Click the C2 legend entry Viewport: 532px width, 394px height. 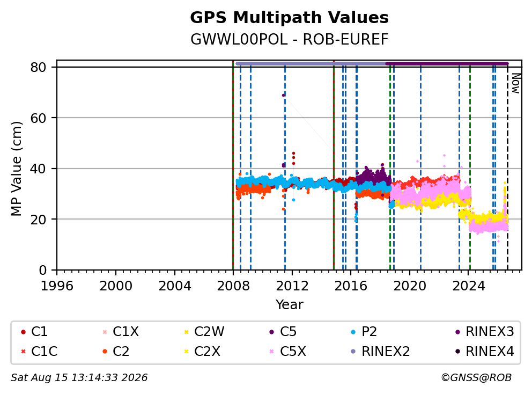point(116,351)
